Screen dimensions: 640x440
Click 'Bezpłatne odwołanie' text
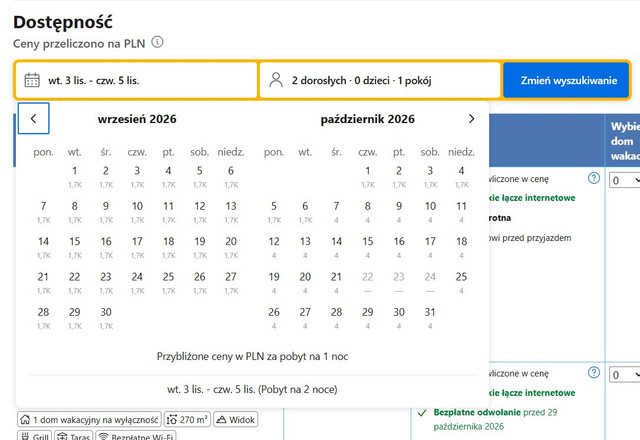point(477,412)
